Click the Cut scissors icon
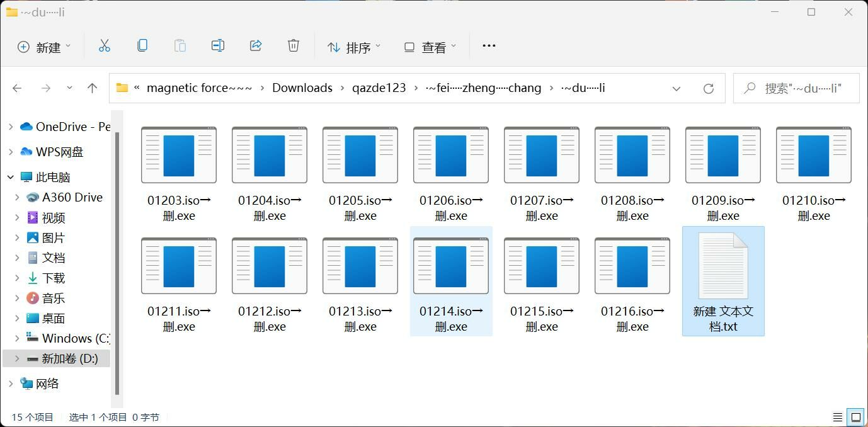 [105, 46]
